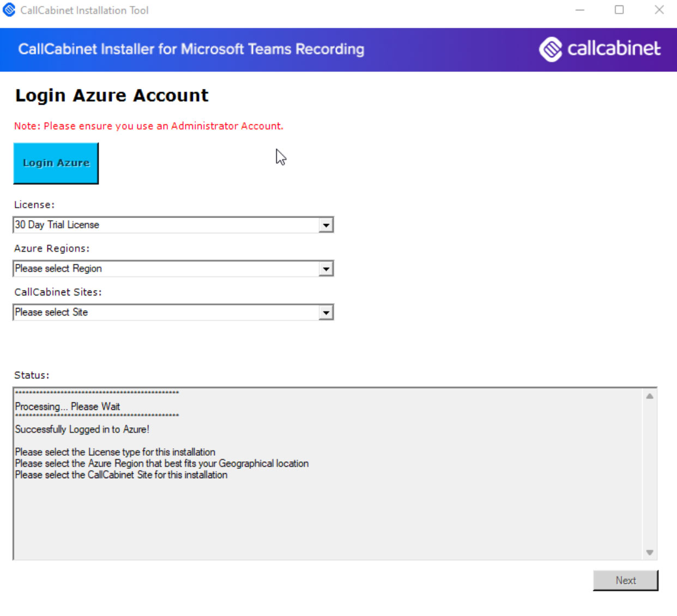Expand the Azure Regions dropdown arrow

(x=326, y=269)
